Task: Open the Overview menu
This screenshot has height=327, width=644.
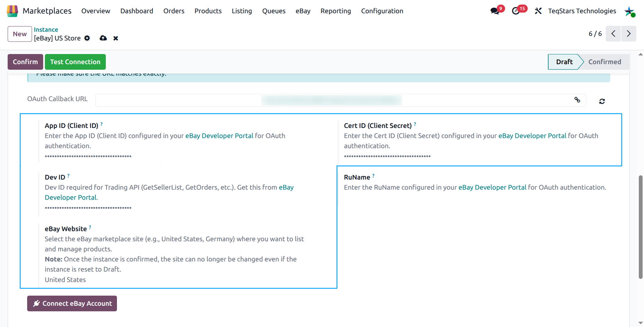Action: pyautogui.click(x=96, y=11)
